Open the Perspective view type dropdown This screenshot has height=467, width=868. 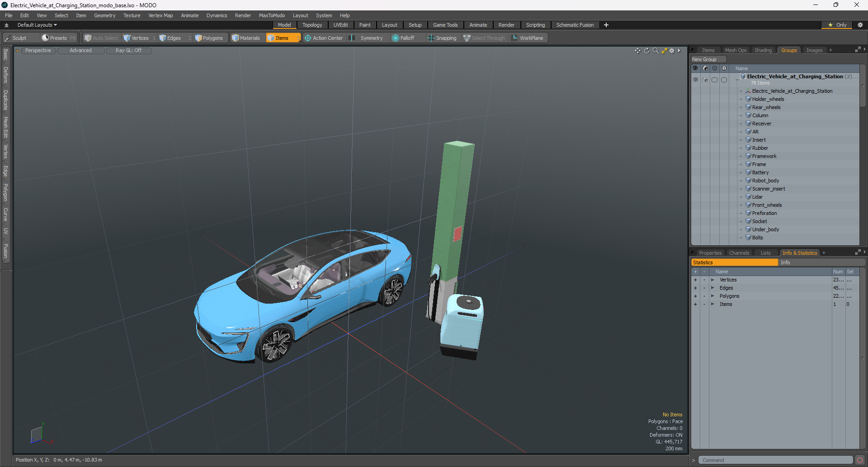click(38, 51)
